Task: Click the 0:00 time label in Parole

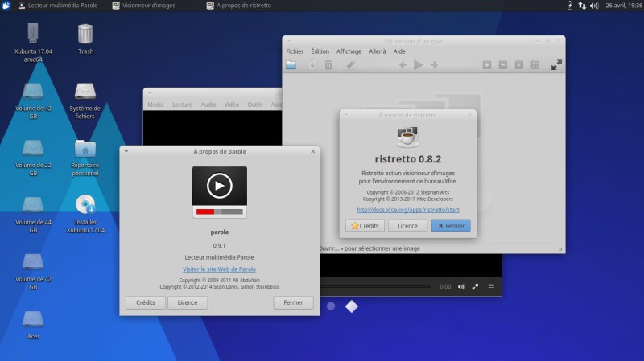Action: pos(445,287)
